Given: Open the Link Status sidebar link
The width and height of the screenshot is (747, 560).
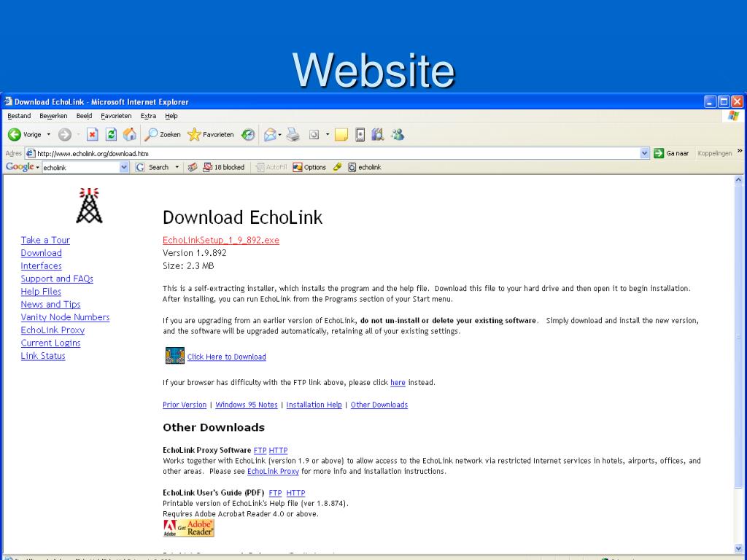Looking at the screenshot, I should 43,356.
